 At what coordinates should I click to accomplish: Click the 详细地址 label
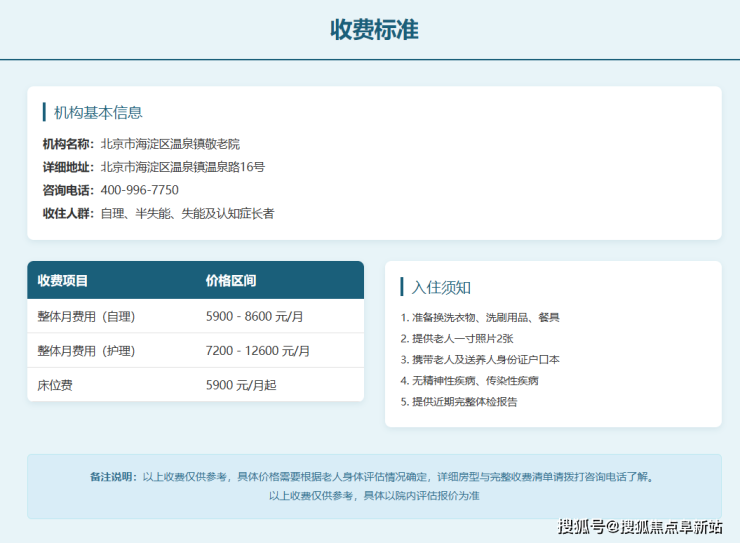[x=68, y=167]
